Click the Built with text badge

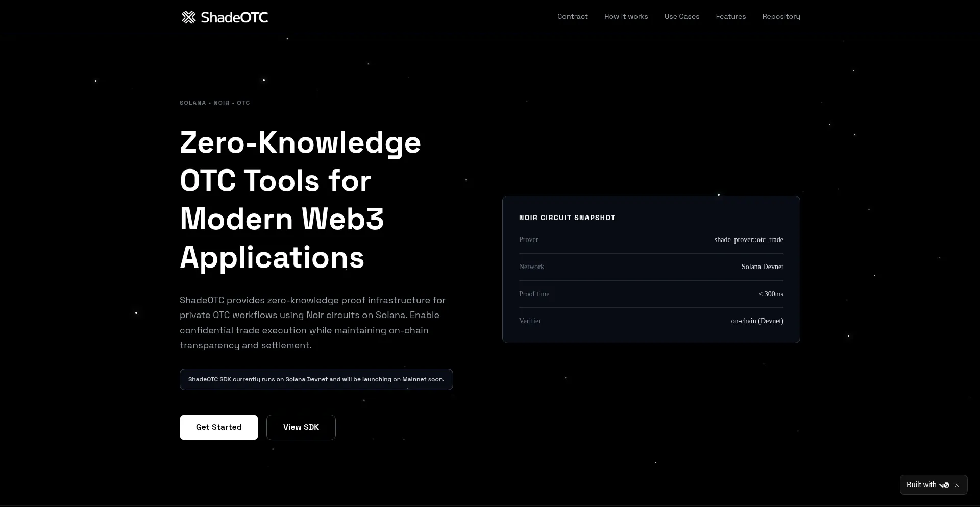click(921, 485)
